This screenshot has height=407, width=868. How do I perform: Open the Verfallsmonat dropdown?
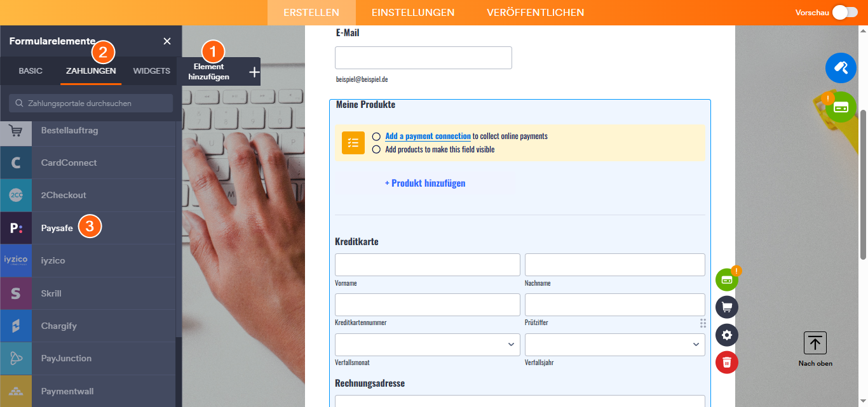[427, 344]
